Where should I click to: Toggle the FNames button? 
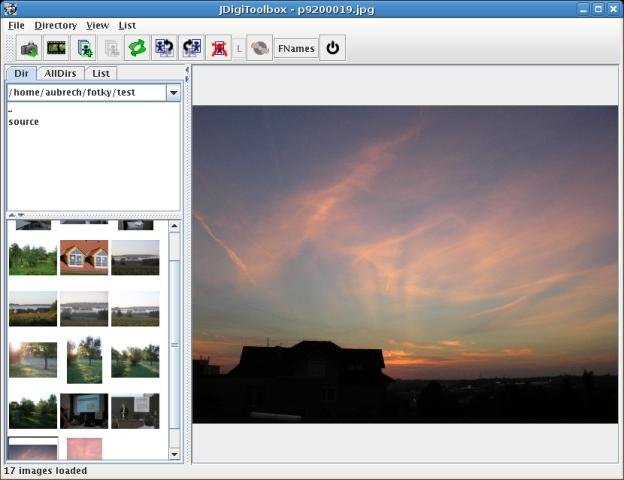click(x=296, y=48)
